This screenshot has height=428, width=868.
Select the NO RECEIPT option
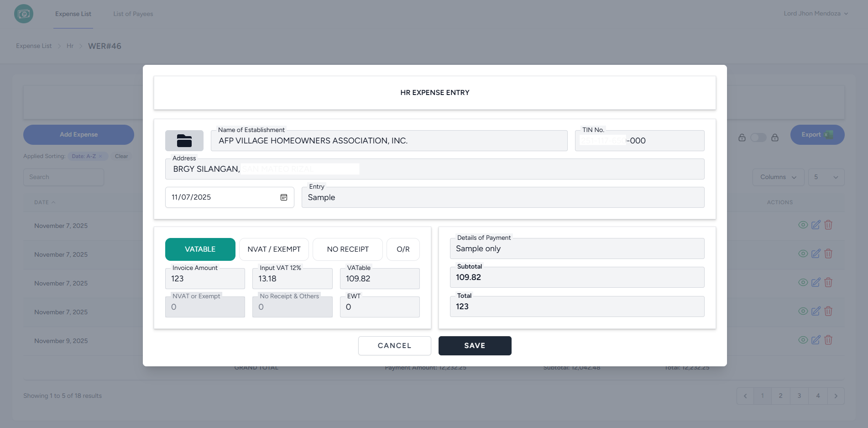(348, 249)
